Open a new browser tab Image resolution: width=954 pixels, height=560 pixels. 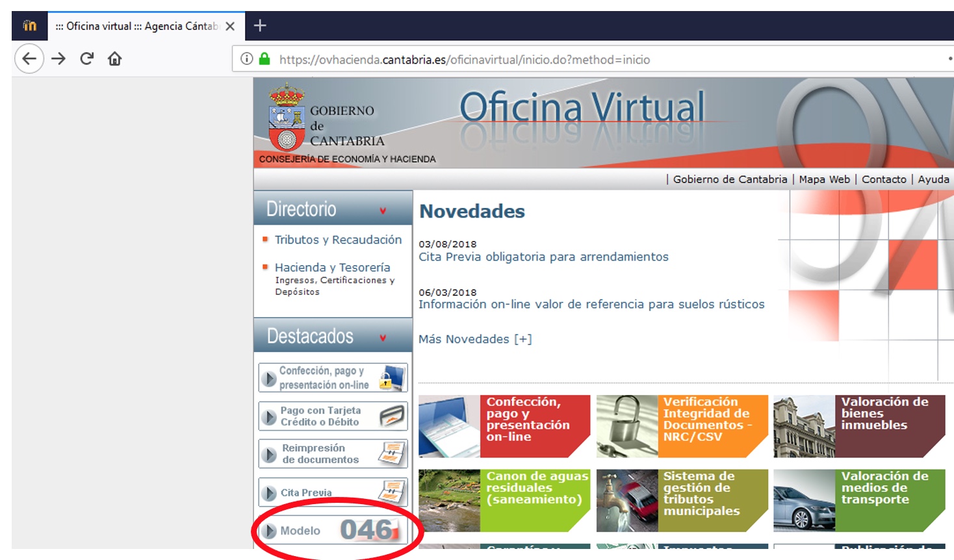click(260, 26)
